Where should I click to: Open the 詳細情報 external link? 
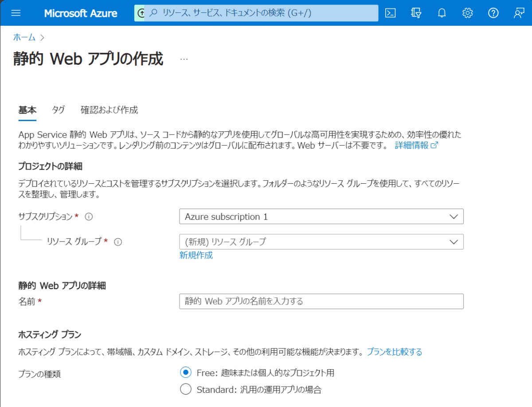(416, 146)
